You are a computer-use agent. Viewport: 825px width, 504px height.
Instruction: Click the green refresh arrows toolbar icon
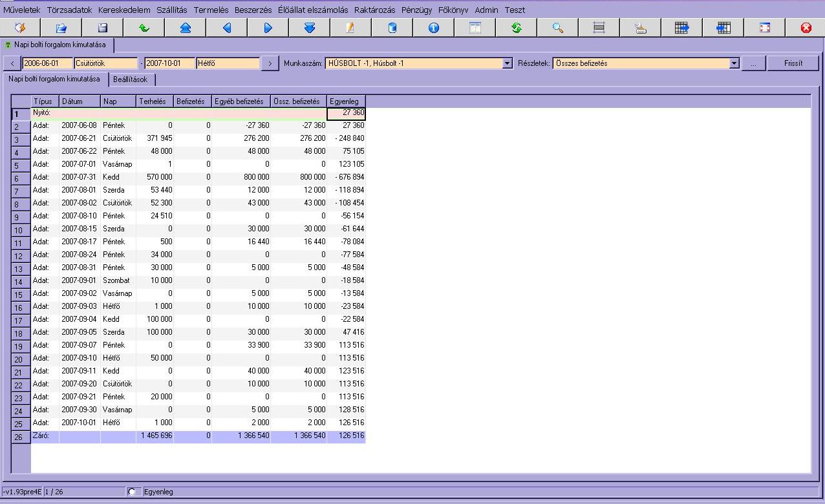pos(516,28)
